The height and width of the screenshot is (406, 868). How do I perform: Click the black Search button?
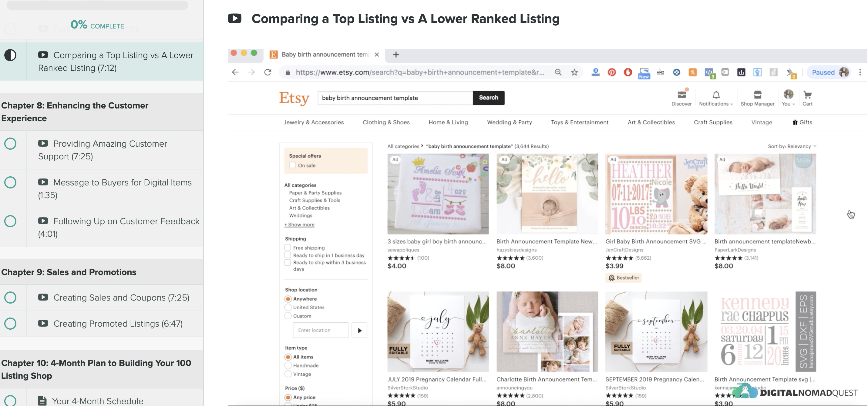[x=489, y=98]
